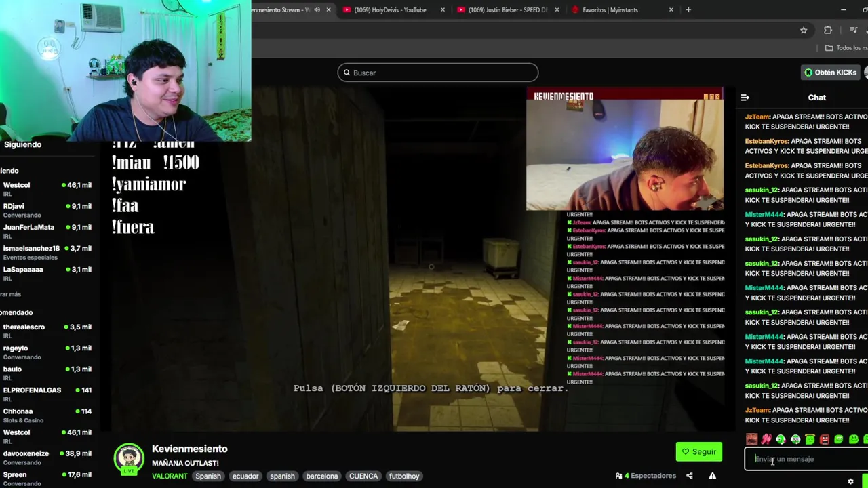Open the media control icon in the browser toolbar
The image size is (868, 488).
pos(852,30)
